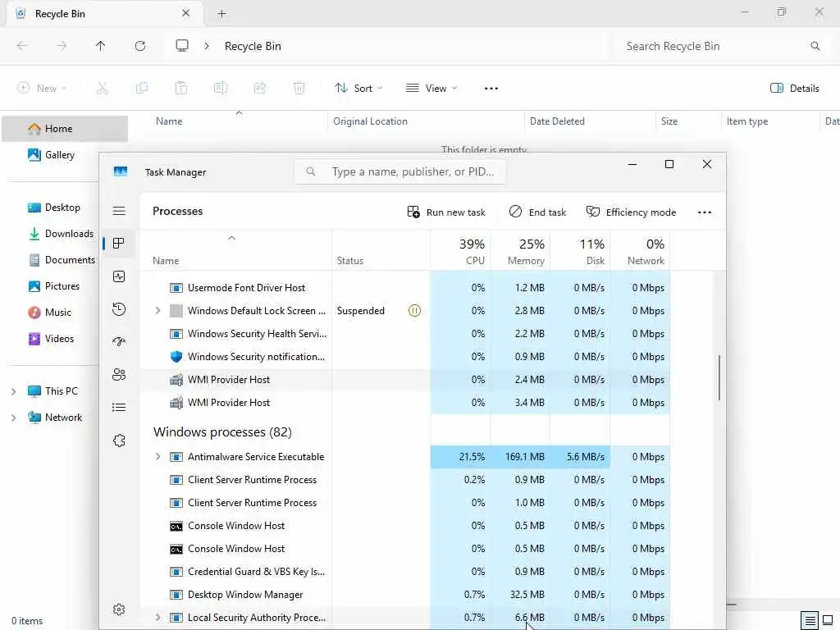Open the New dropdown in File Explorer
Screen dimensions: 840x630
click(x=42, y=89)
